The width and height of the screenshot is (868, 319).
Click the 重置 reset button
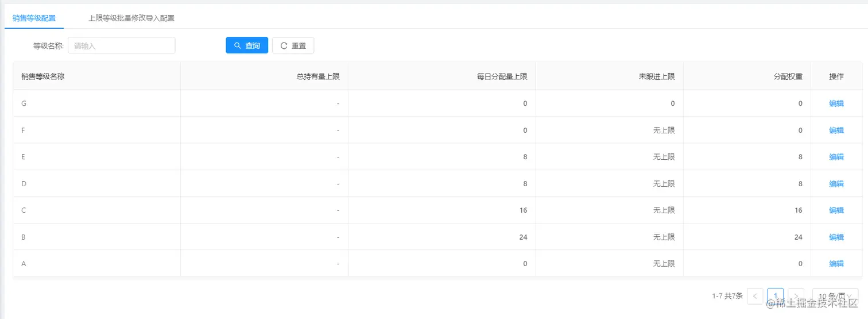(293, 45)
